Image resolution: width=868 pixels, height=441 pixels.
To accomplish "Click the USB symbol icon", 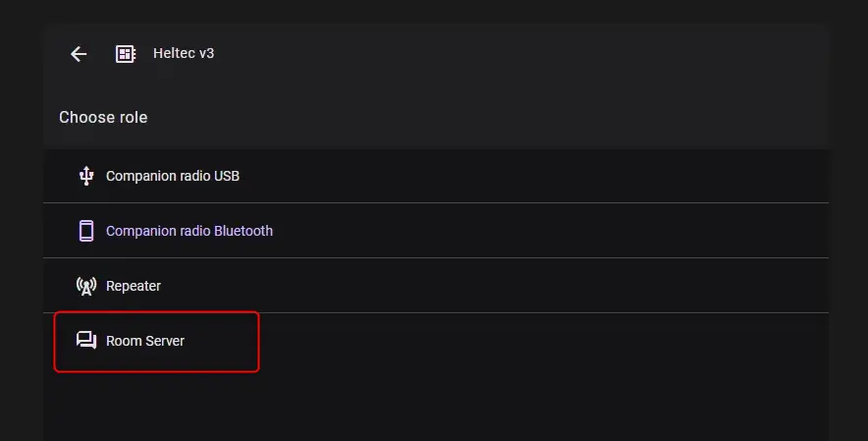I will point(86,176).
